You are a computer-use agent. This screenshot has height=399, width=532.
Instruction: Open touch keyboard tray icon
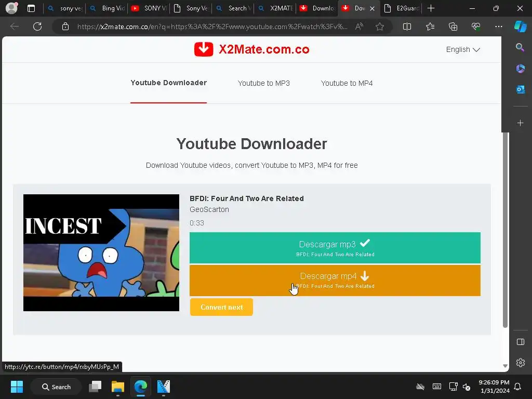tap(437, 387)
